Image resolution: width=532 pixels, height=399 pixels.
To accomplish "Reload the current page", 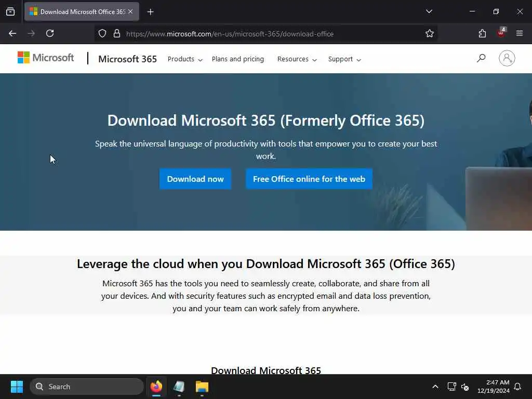I will click(x=50, y=33).
